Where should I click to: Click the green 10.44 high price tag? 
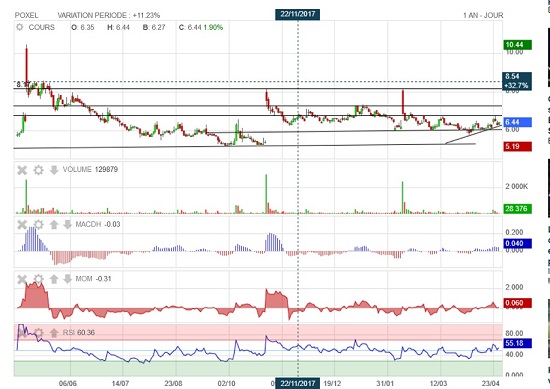point(518,45)
